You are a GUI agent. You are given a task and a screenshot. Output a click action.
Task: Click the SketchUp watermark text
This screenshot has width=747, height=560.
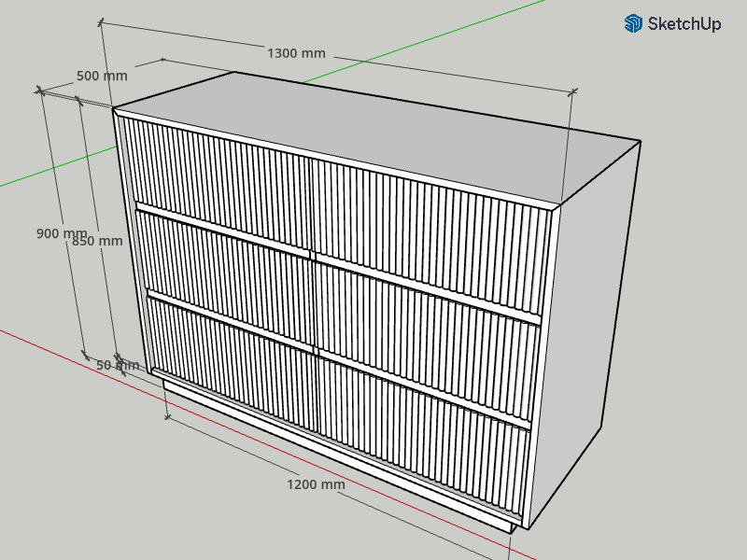[684, 24]
